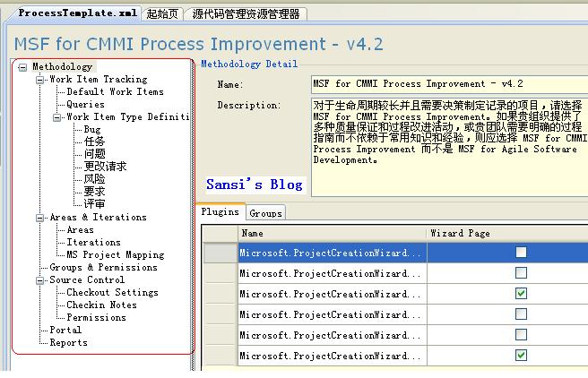Click the Wizard Page column header
The height and width of the screenshot is (378, 588).
pyautogui.click(x=460, y=233)
